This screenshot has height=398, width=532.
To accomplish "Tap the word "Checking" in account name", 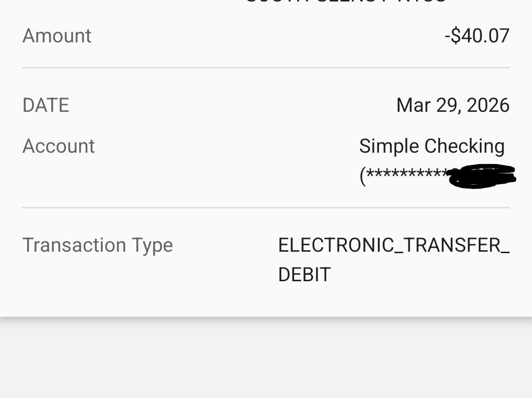I will [465, 146].
